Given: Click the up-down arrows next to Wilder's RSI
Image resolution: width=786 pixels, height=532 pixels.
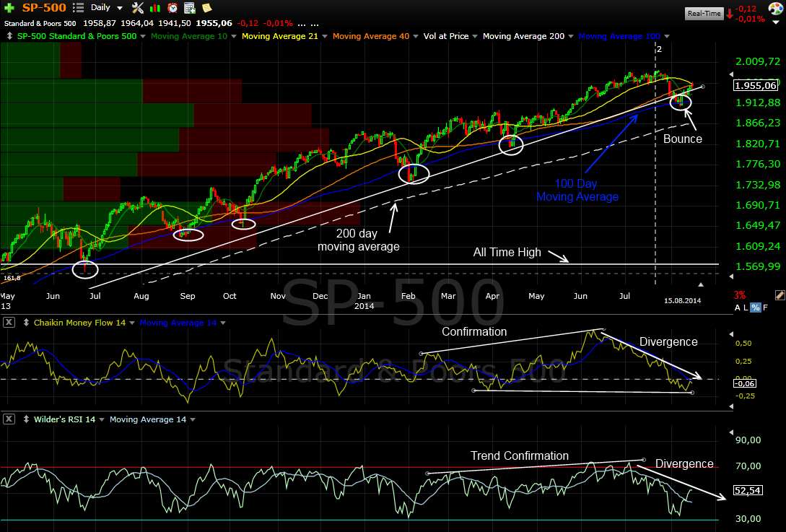Looking at the screenshot, I should click(x=26, y=419).
